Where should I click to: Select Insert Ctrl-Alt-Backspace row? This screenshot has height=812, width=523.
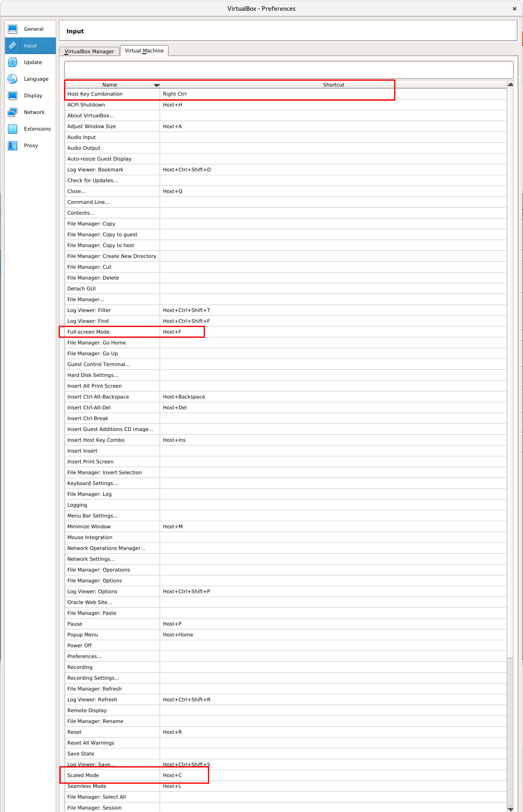pos(286,397)
